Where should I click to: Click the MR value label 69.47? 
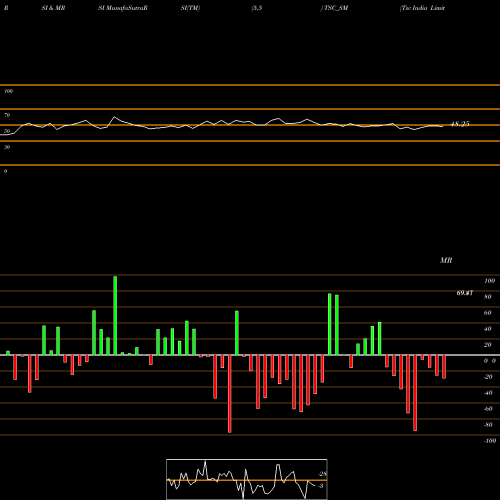[465, 293]
